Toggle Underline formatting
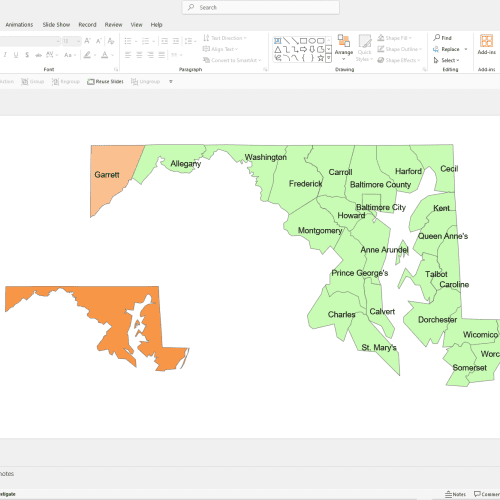The height and width of the screenshot is (500, 500). point(16,55)
